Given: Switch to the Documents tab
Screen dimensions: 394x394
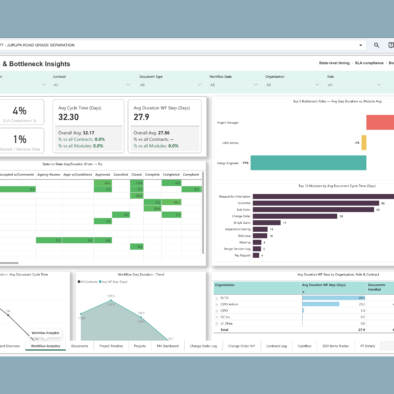Looking at the screenshot, I should click(x=79, y=346).
